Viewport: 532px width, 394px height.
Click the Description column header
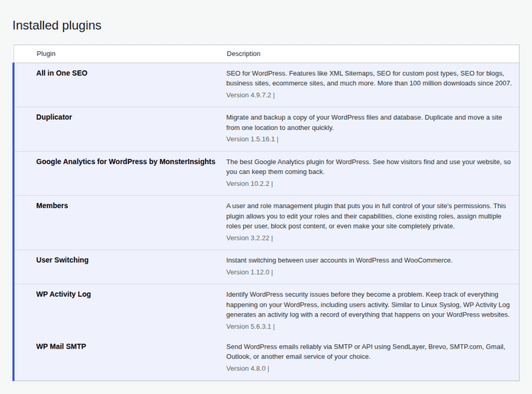[243, 54]
